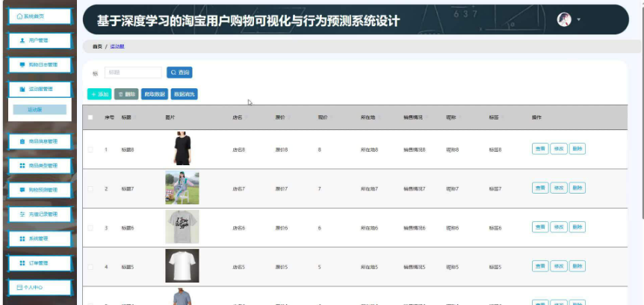Collapse the 运动服管理 menu
This screenshot has width=644, height=305.
(x=40, y=89)
